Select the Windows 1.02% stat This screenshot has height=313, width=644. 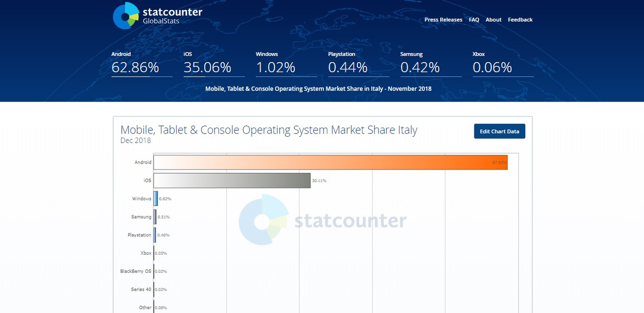click(x=286, y=63)
